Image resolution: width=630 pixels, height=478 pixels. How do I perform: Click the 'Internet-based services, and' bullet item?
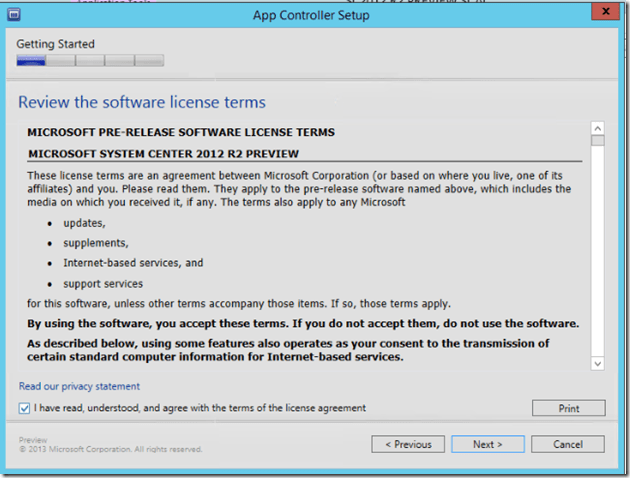point(133,263)
